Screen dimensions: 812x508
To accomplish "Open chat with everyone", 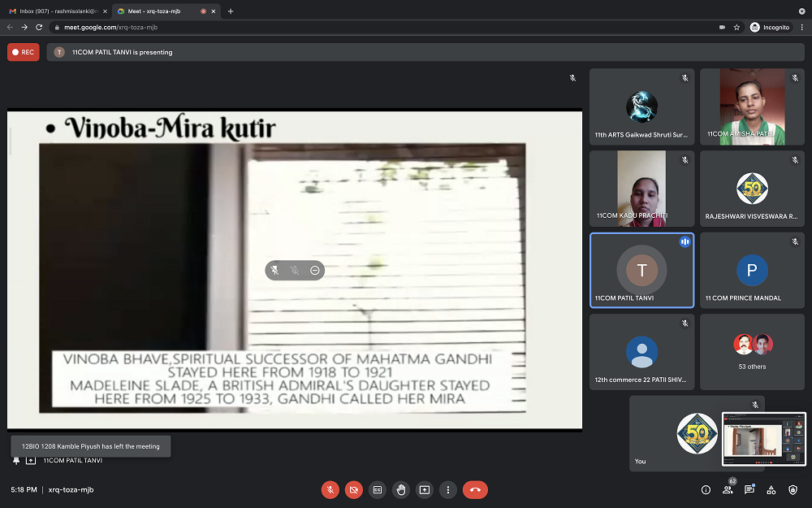I will (749, 490).
